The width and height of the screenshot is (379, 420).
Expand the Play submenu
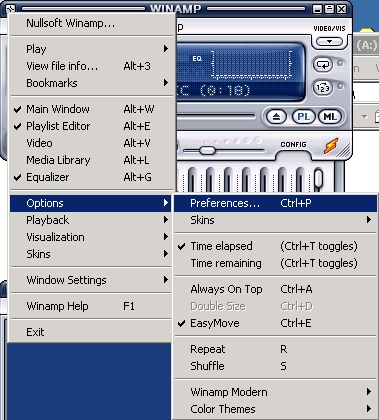pyautogui.click(x=91, y=49)
